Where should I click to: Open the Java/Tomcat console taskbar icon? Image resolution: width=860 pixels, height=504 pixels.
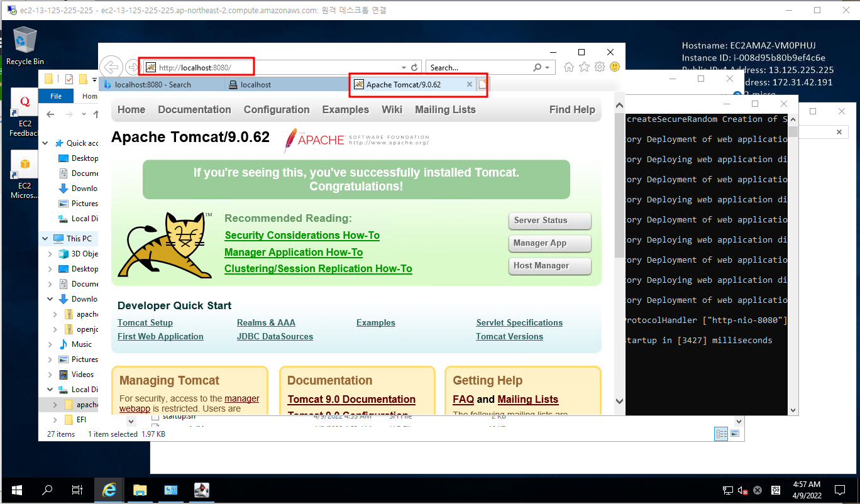pos(201,490)
